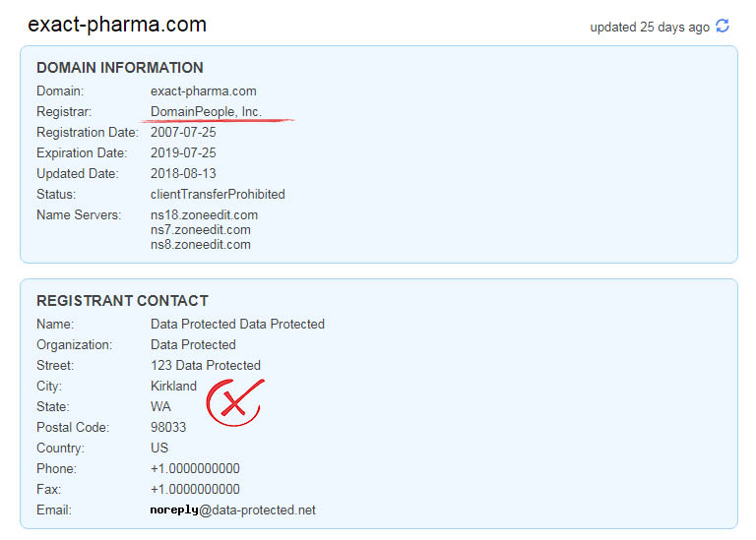Screen dimensions: 756x540
Task: Click the DomainPeople, Inc. registrar text
Action: (x=206, y=112)
